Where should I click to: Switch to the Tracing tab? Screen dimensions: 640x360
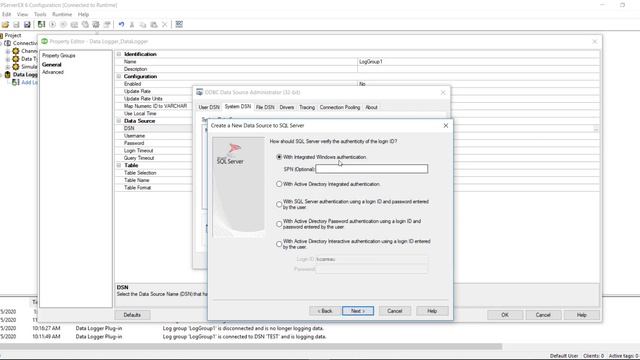(x=307, y=107)
